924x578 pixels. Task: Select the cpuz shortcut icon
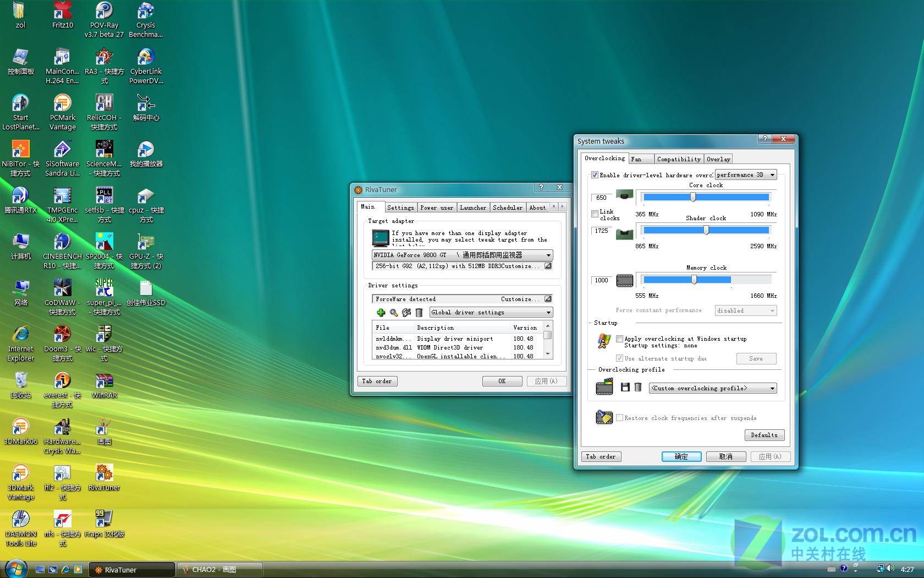pyautogui.click(x=146, y=205)
